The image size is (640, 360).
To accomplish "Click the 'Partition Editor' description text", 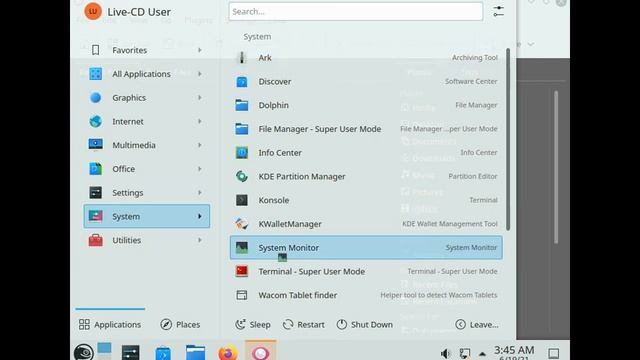I will (x=473, y=176).
